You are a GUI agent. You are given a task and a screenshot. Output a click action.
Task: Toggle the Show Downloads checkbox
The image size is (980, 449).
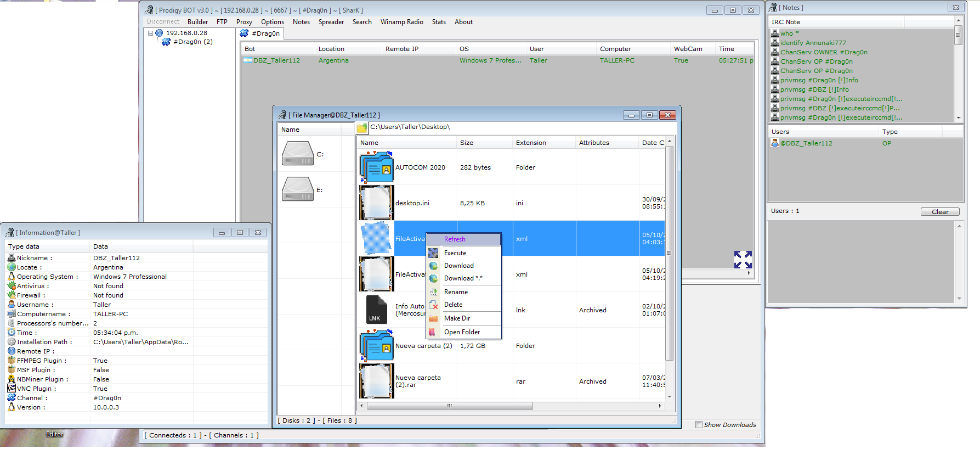(699, 424)
